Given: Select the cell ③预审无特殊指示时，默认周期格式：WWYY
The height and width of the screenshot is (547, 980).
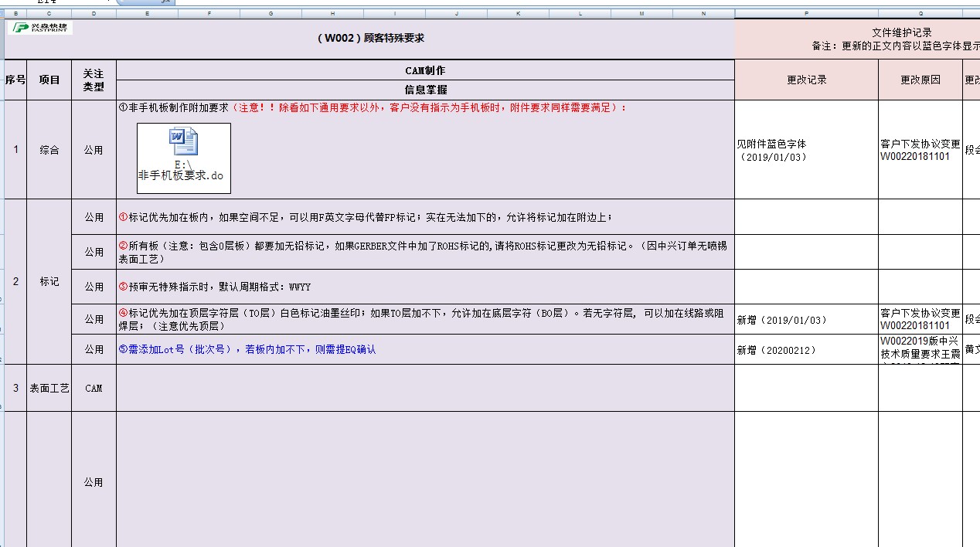Looking at the screenshot, I should point(425,287).
